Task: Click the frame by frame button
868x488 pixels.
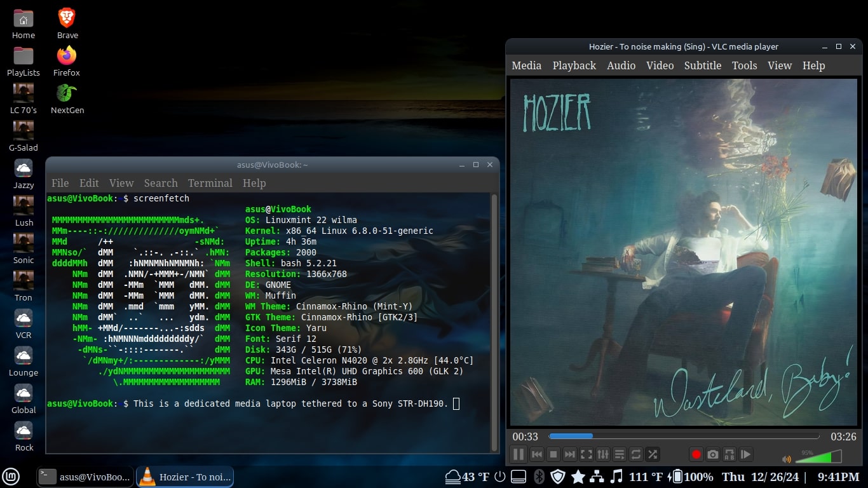Action: coord(746,454)
